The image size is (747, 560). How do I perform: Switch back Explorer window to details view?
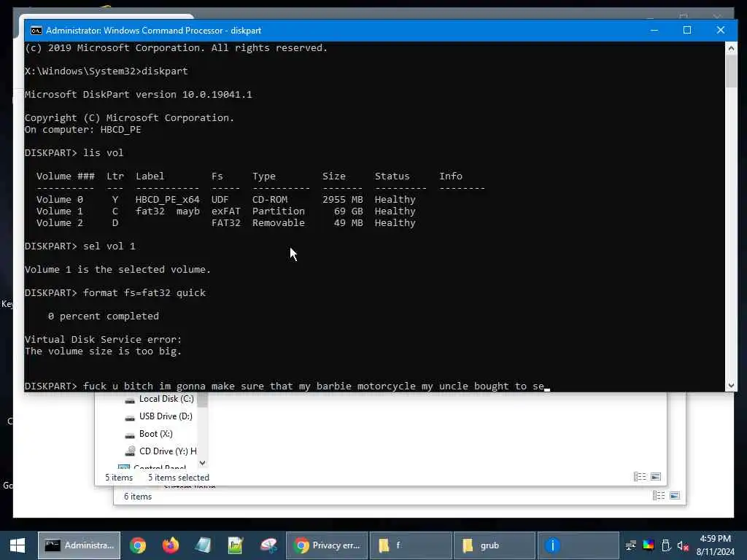(659, 496)
